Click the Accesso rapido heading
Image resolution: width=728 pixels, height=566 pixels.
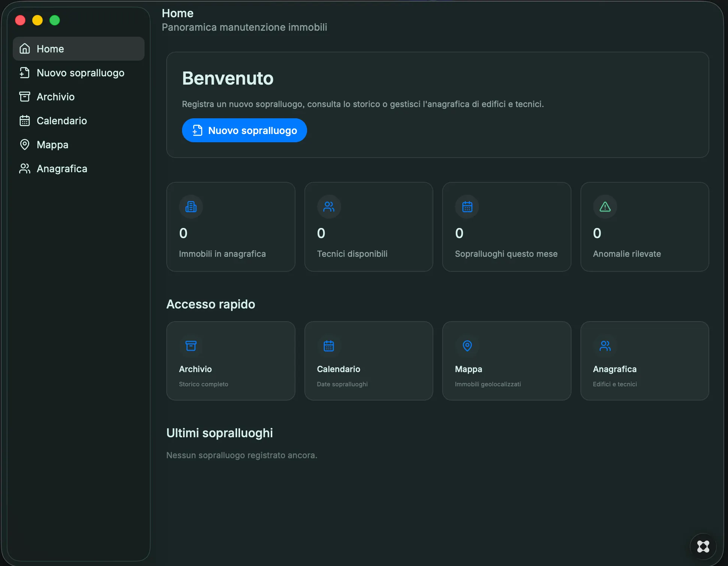pyautogui.click(x=211, y=304)
